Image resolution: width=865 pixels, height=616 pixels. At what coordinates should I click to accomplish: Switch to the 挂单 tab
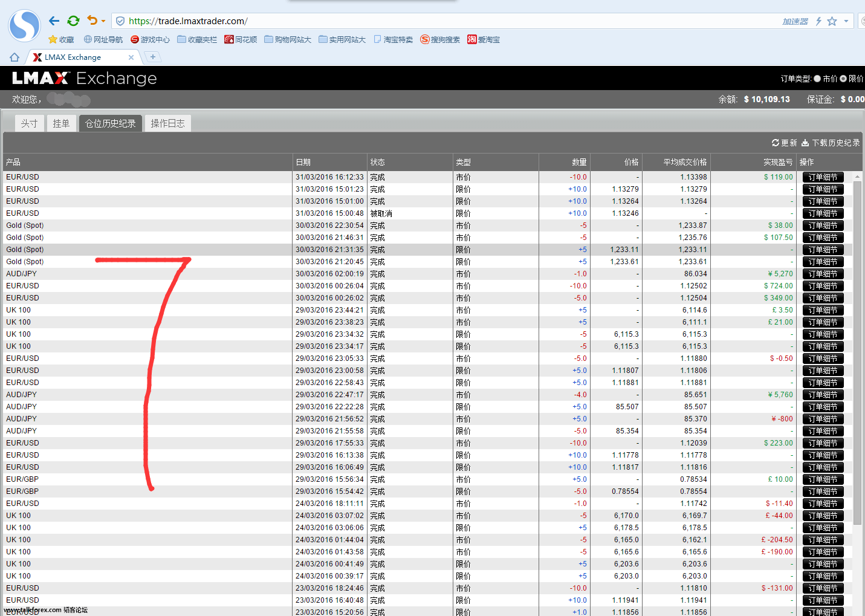(61, 123)
